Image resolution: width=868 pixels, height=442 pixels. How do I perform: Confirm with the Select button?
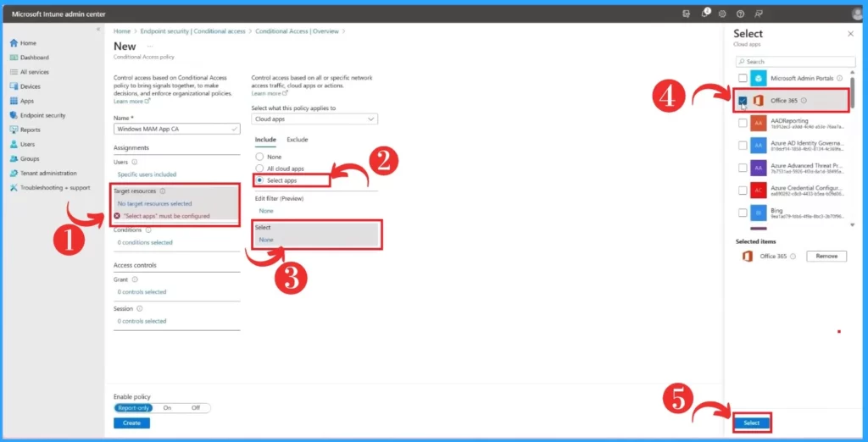(752, 423)
